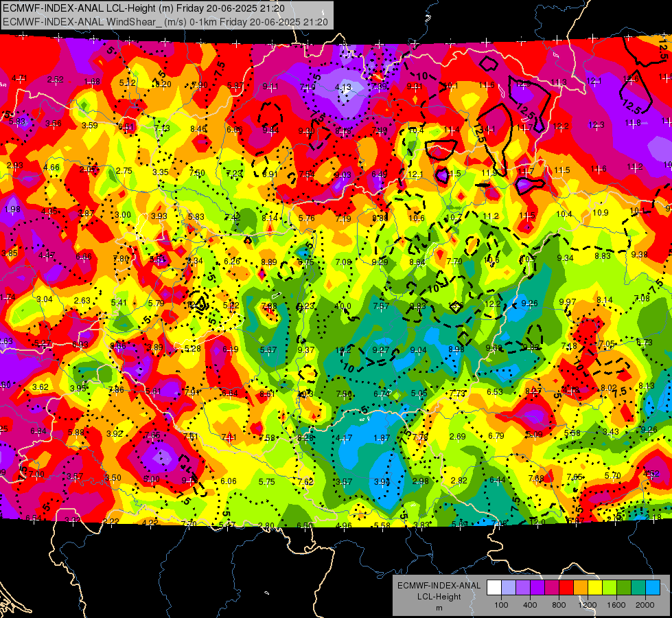Click the WindShear 0-1km title line
The width and height of the screenshot is (672, 618).
click(165, 22)
